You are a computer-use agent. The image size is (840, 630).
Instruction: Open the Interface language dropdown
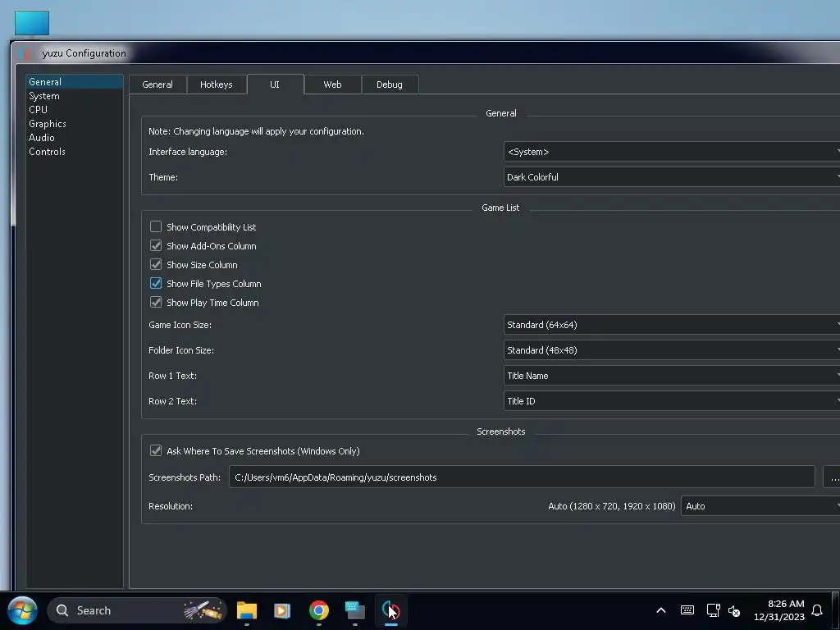coord(672,152)
